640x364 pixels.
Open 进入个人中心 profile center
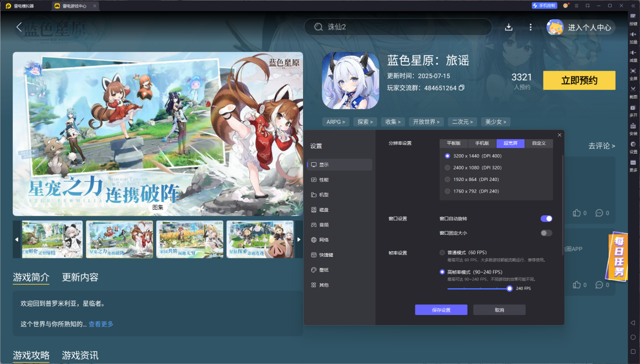coord(581,27)
